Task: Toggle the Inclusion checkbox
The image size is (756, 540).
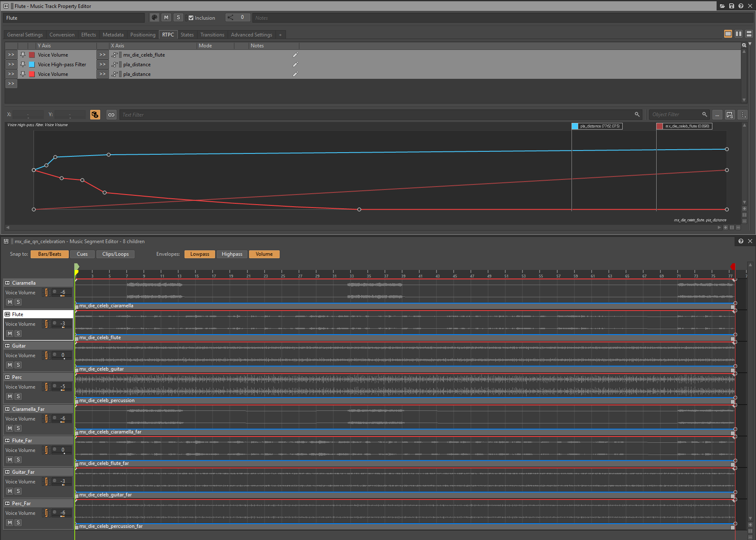Action: 191,18
